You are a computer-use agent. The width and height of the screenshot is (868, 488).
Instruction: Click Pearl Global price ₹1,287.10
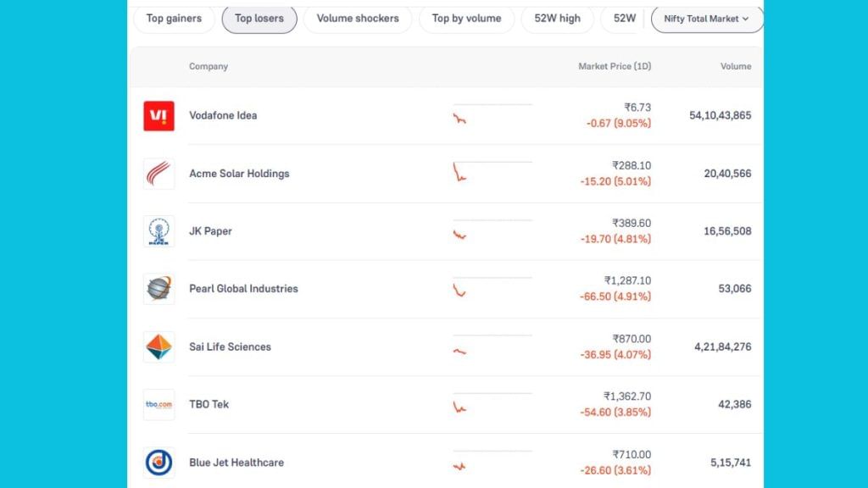(628, 280)
